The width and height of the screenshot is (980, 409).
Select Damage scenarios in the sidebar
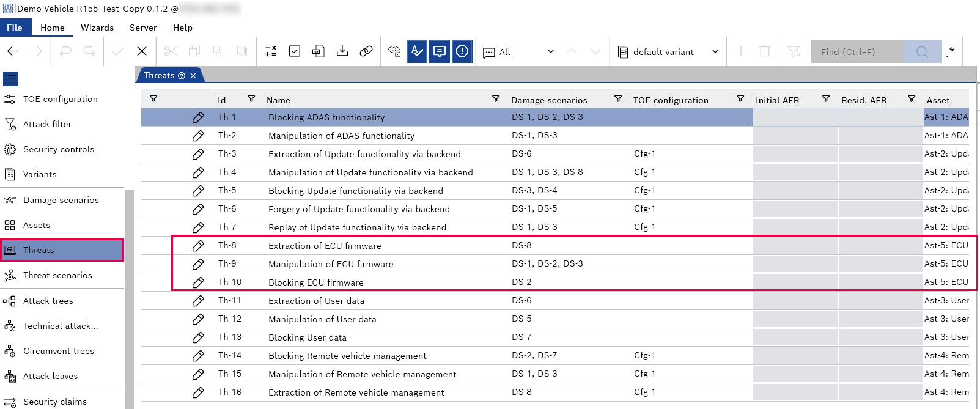(x=61, y=200)
